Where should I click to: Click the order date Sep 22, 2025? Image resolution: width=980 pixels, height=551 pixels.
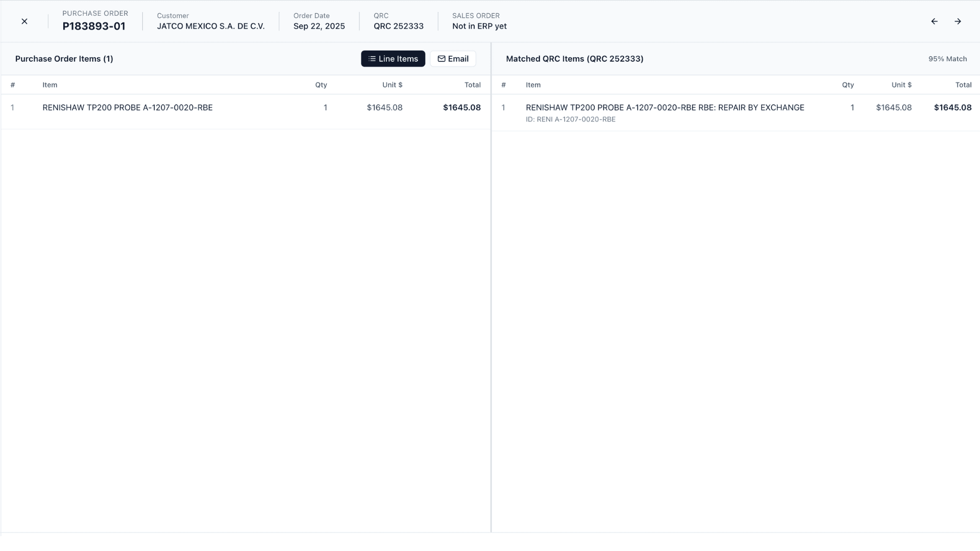tap(319, 26)
